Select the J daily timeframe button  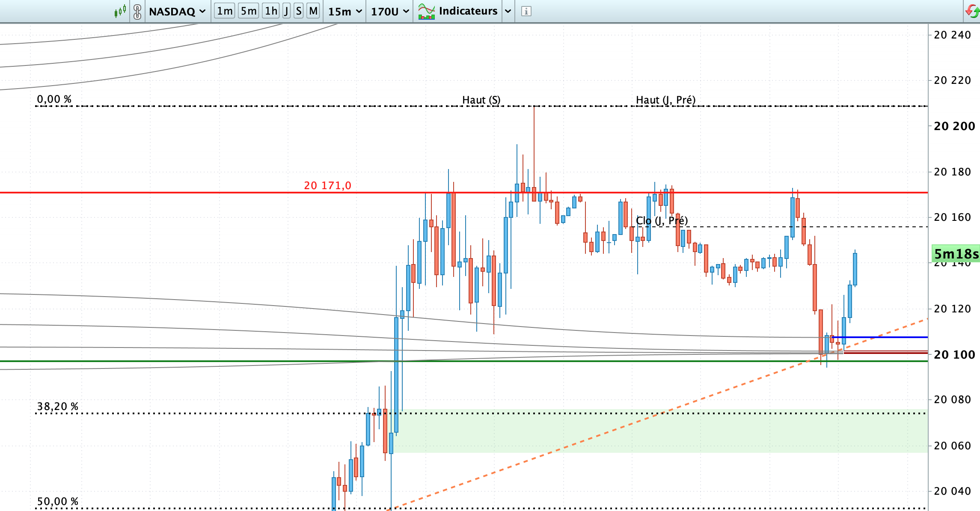tap(286, 11)
